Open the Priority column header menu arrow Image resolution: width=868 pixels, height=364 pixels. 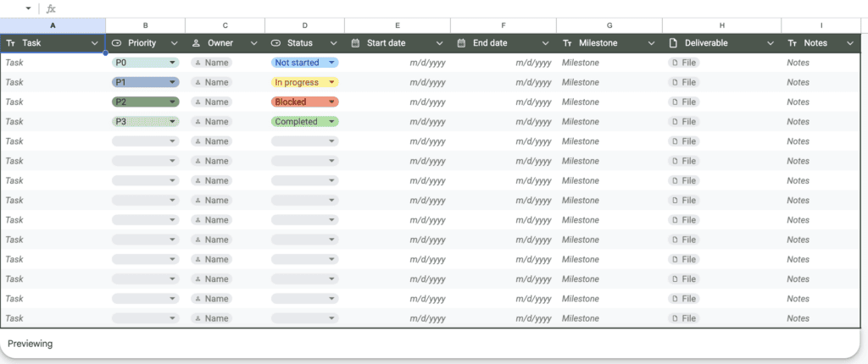pos(175,43)
